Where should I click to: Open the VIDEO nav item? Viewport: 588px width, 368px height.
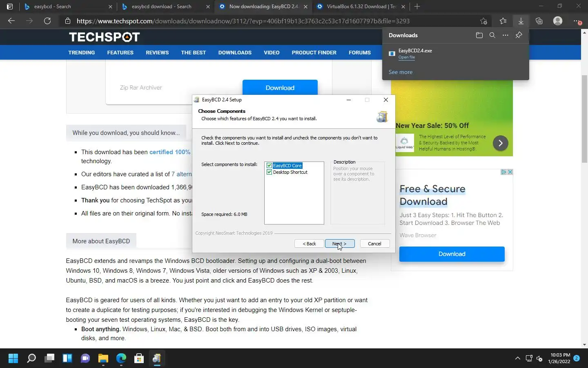click(272, 53)
